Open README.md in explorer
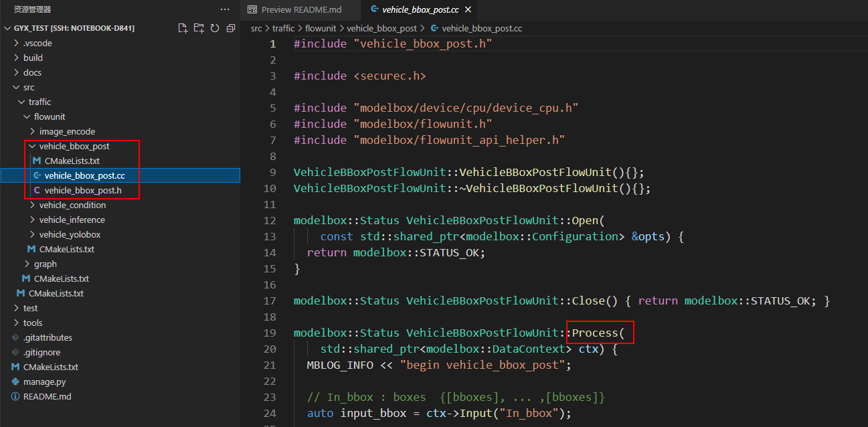868x427 pixels. pyautogui.click(x=120, y=397)
